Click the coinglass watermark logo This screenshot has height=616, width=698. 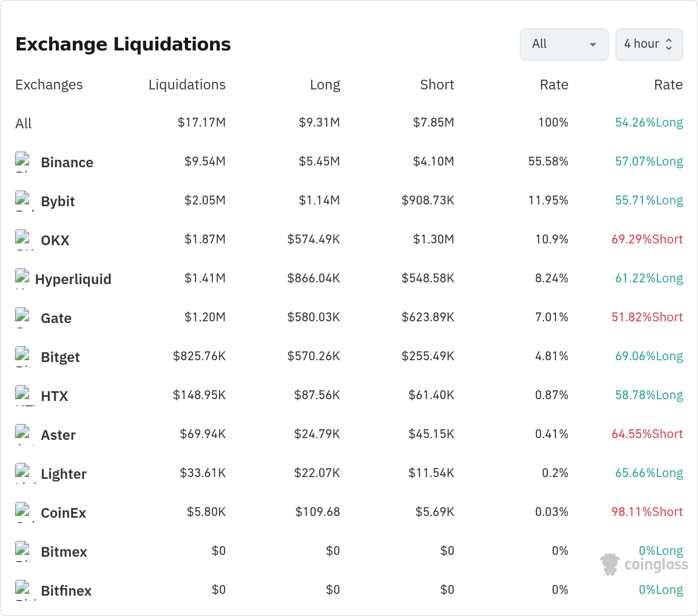[644, 564]
